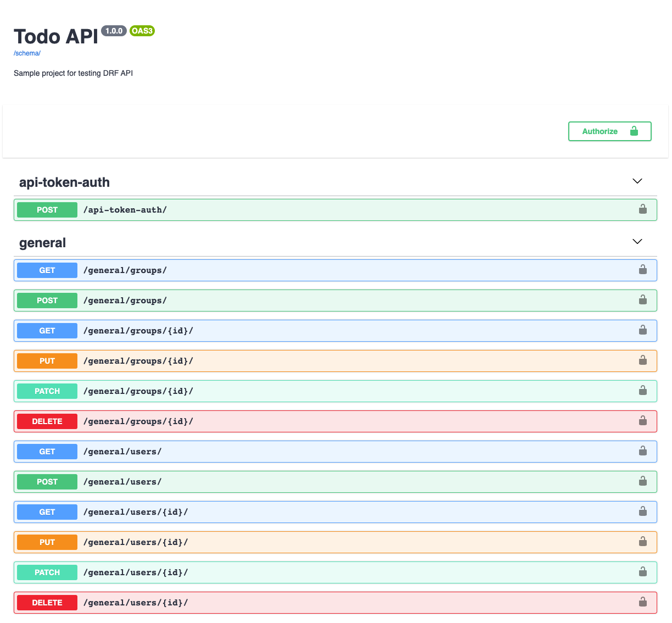Click 'Sample project for testing DRF API' text

tap(73, 73)
